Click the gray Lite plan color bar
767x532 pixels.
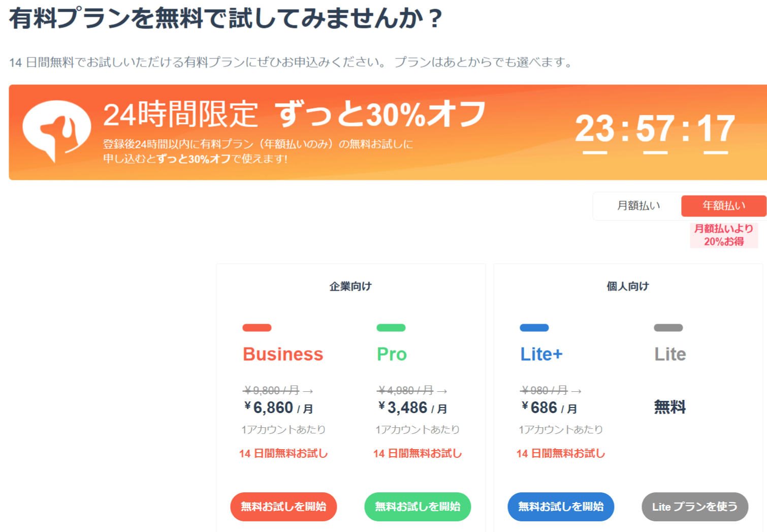pos(668,328)
